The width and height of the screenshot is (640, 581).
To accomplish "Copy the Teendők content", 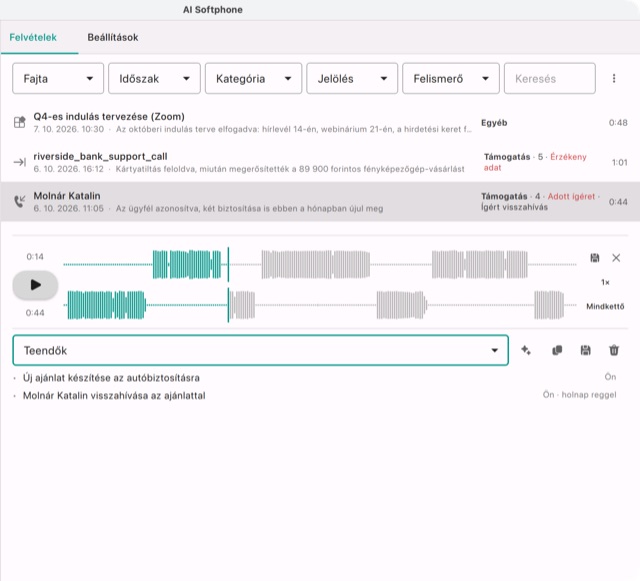I will 557,350.
